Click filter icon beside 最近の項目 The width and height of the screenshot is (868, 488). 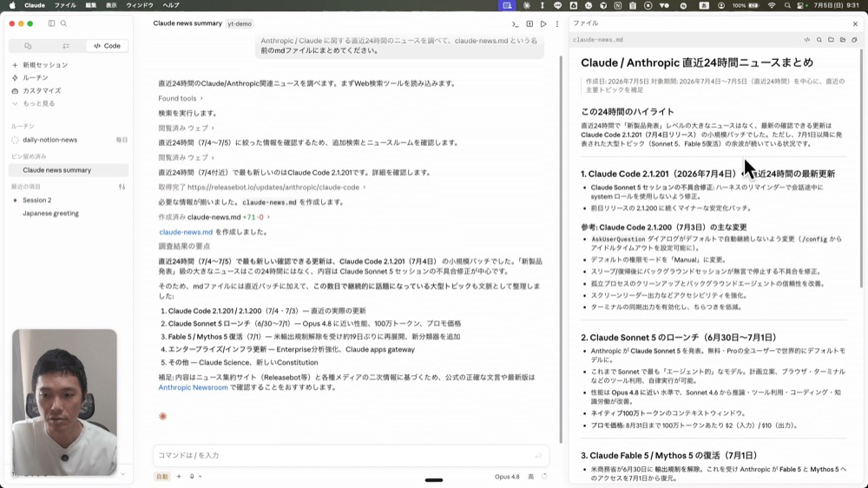click(x=122, y=187)
